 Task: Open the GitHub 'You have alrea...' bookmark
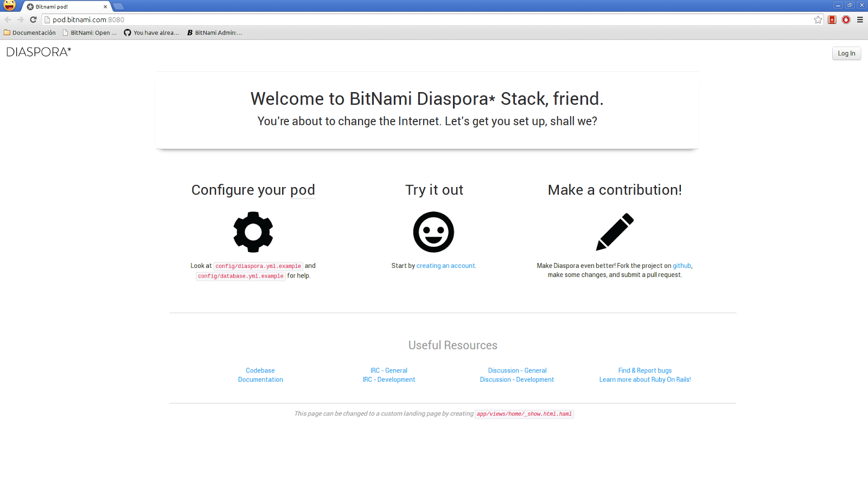pyautogui.click(x=151, y=33)
